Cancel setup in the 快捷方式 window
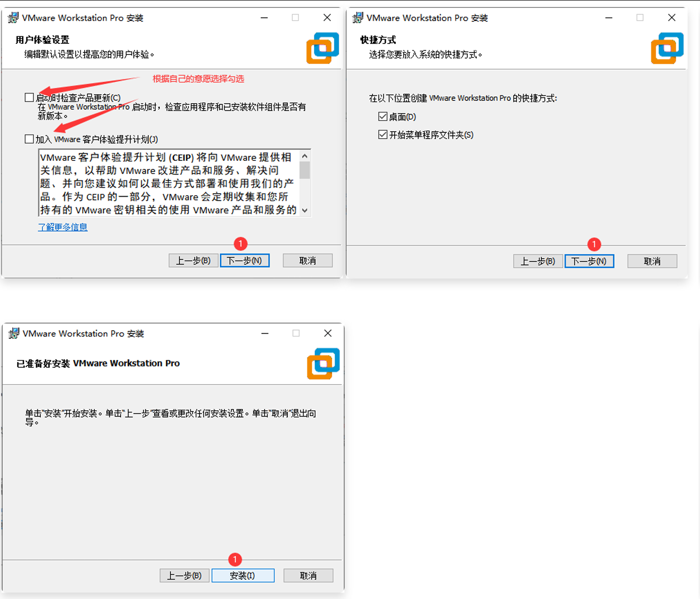 point(652,261)
